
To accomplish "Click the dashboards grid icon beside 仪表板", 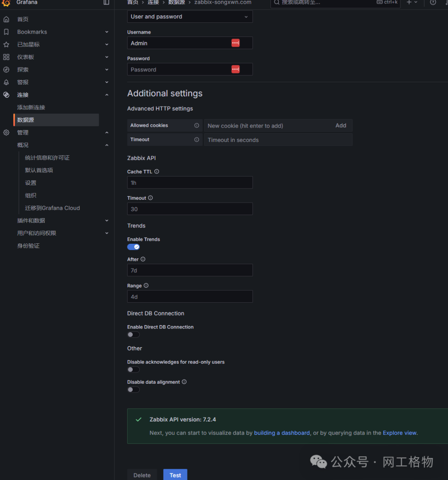I will 6,57.
